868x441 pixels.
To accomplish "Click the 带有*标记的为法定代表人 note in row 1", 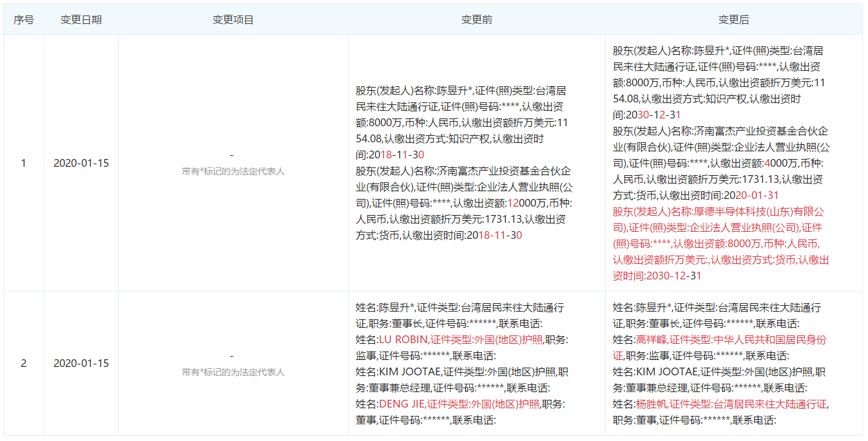I will (x=233, y=172).
